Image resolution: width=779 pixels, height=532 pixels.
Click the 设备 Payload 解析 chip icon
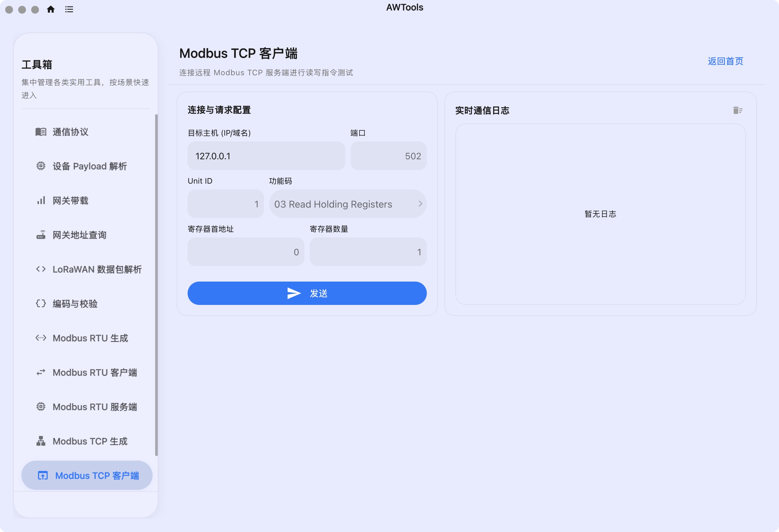point(41,166)
